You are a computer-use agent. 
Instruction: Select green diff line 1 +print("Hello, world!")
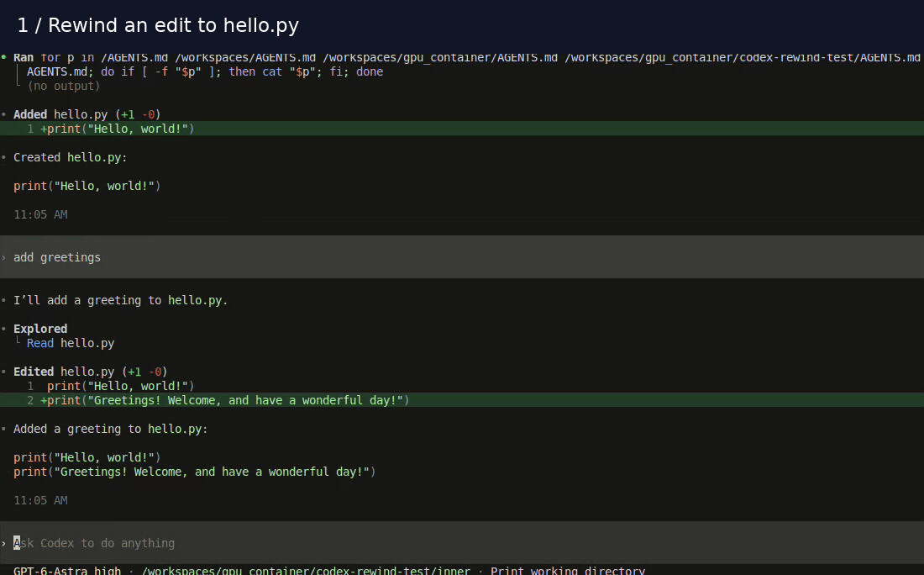click(462, 129)
